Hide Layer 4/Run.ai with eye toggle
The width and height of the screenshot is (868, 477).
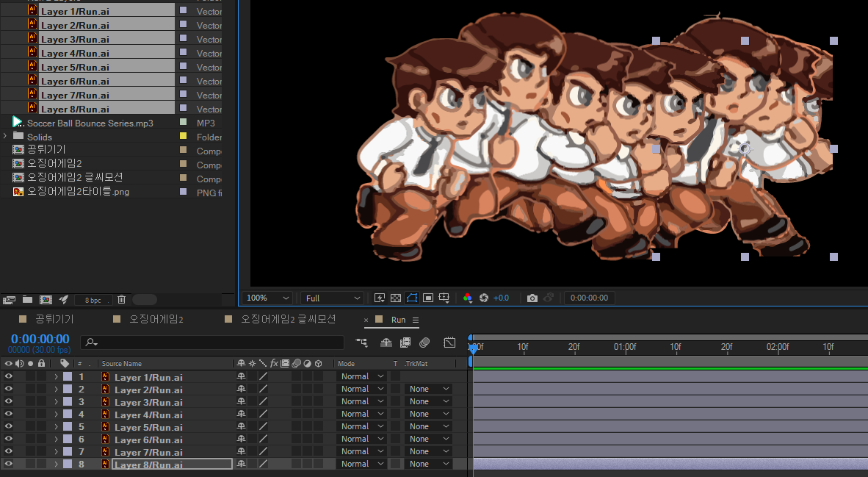pyautogui.click(x=8, y=414)
